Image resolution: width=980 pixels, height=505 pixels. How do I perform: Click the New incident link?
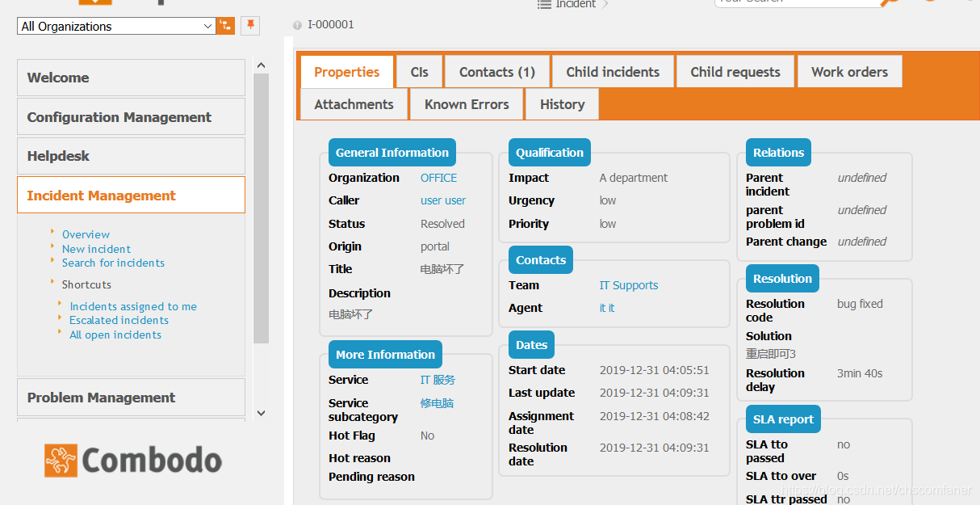pos(96,249)
